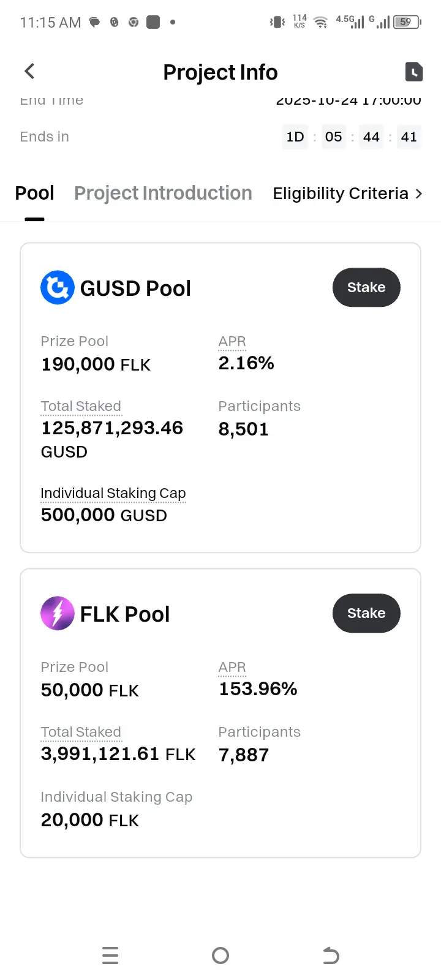Image resolution: width=441 pixels, height=980 pixels.
Task: Show GUSD Total Staked explanation
Action: [x=81, y=407]
